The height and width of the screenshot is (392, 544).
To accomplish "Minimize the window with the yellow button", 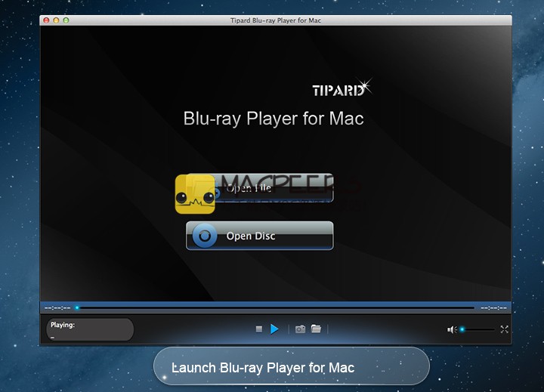I will (x=56, y=20).
